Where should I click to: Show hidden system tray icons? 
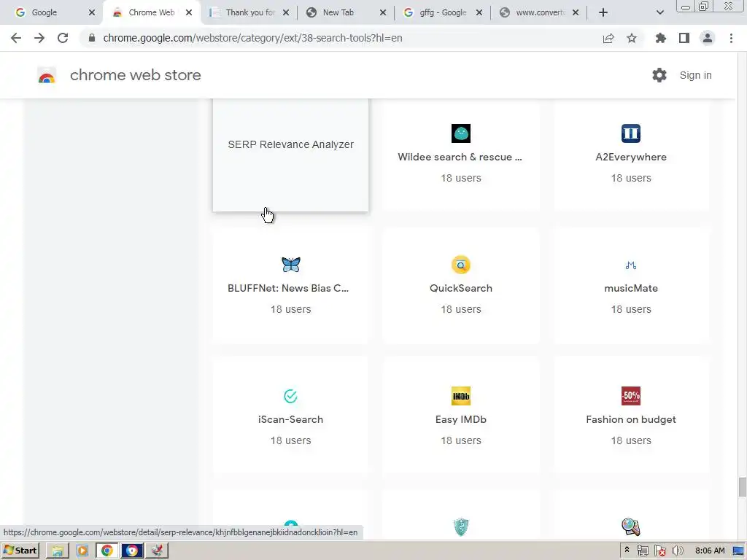coord(627,550)
